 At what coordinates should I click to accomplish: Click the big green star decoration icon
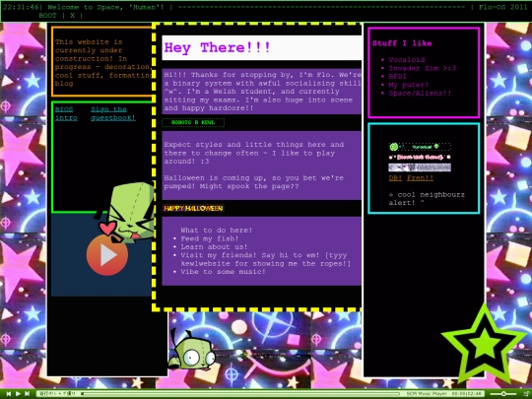pyautogui.click(x=484, y=345)
